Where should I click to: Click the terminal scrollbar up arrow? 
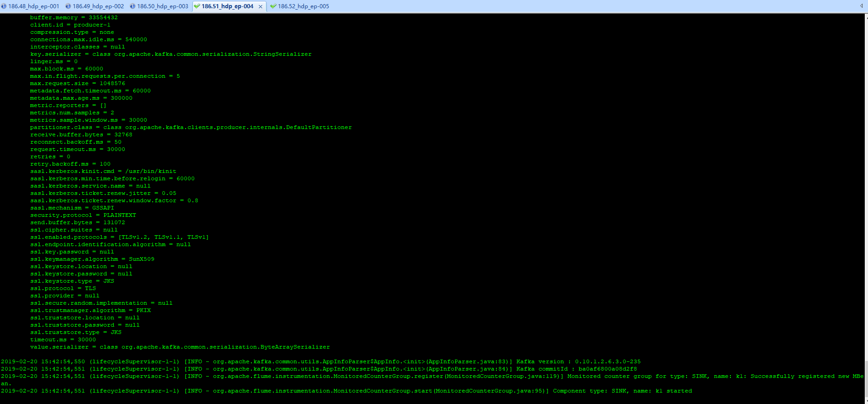click(865, 17)
